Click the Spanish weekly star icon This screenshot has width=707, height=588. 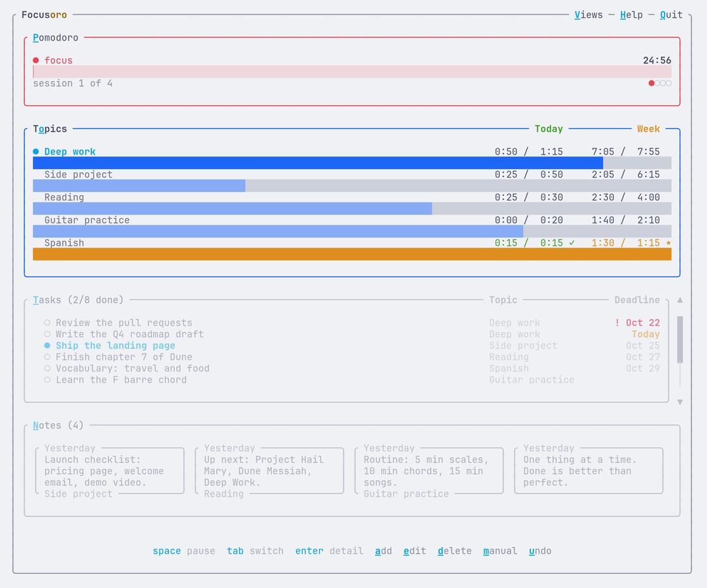click(x=669, y=243)
